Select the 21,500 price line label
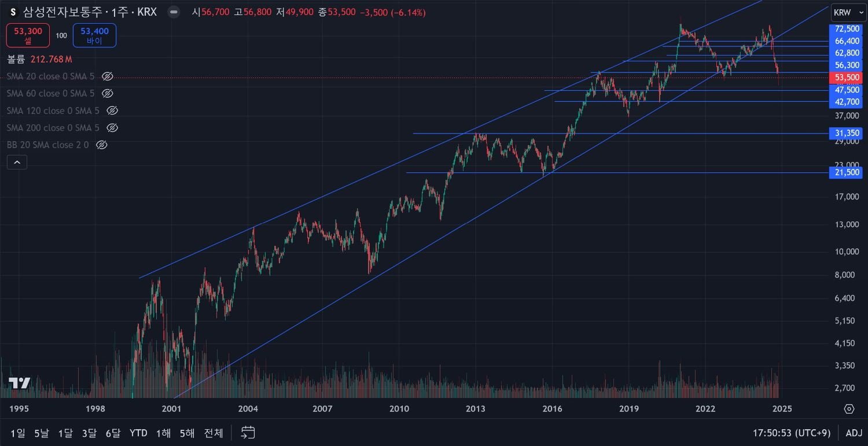 pyautogui.click(x=847, y=173)
